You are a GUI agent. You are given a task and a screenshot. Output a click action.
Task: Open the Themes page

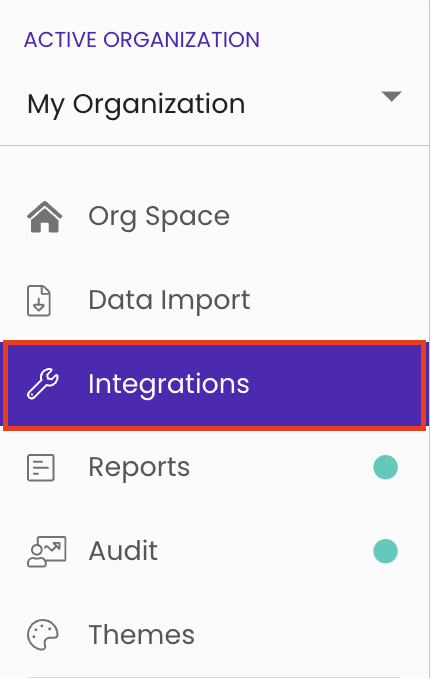coord(215,635)
